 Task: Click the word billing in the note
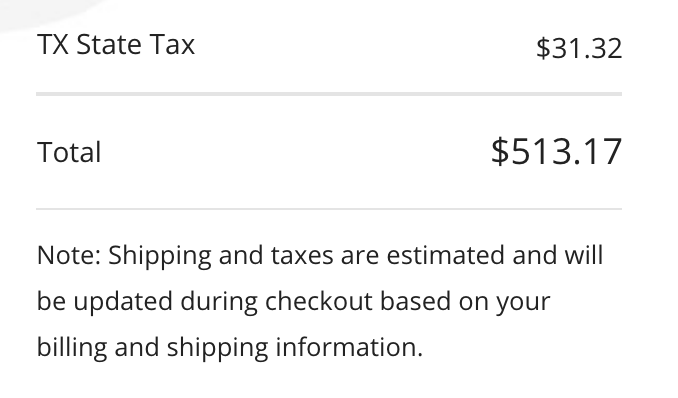pos(72,348)
